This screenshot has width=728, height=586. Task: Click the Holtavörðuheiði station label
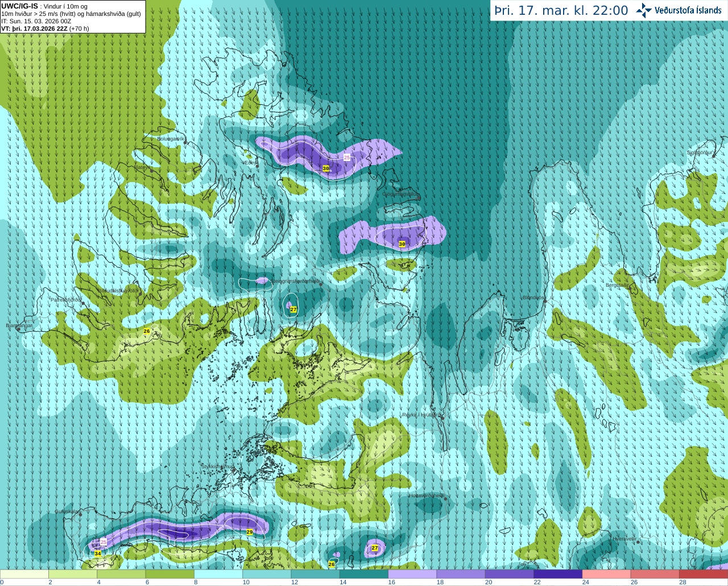427,496
